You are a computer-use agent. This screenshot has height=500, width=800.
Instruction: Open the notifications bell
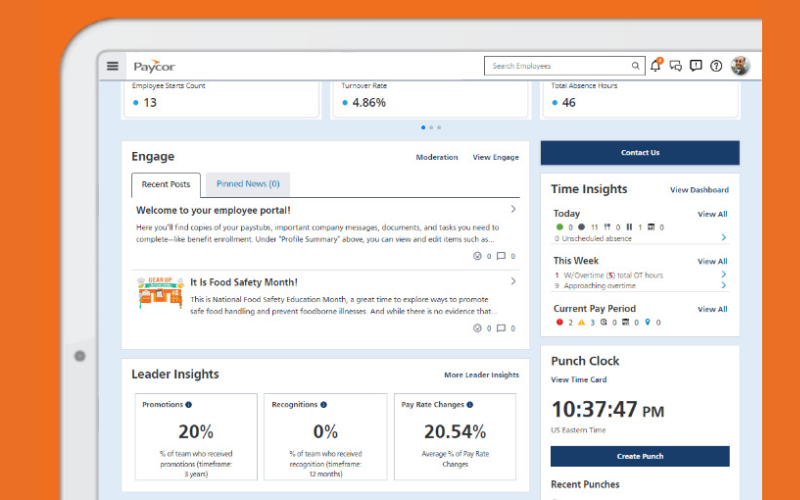coord(656,65)
